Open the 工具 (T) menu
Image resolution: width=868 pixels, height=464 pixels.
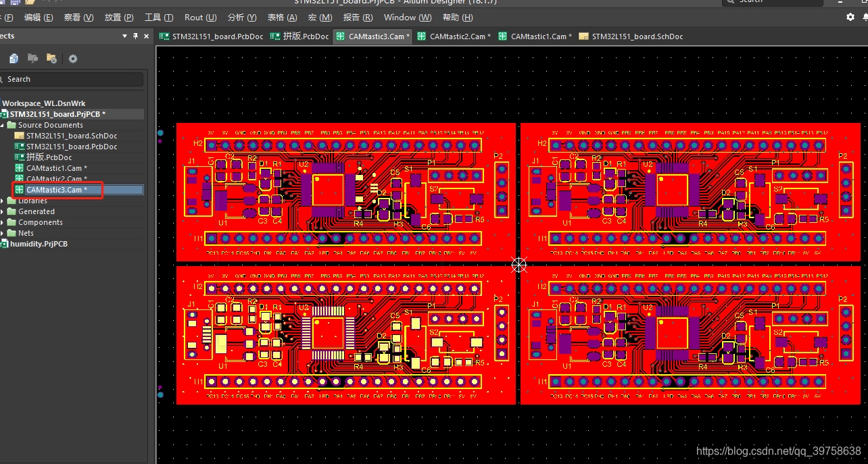pos(159,18)
